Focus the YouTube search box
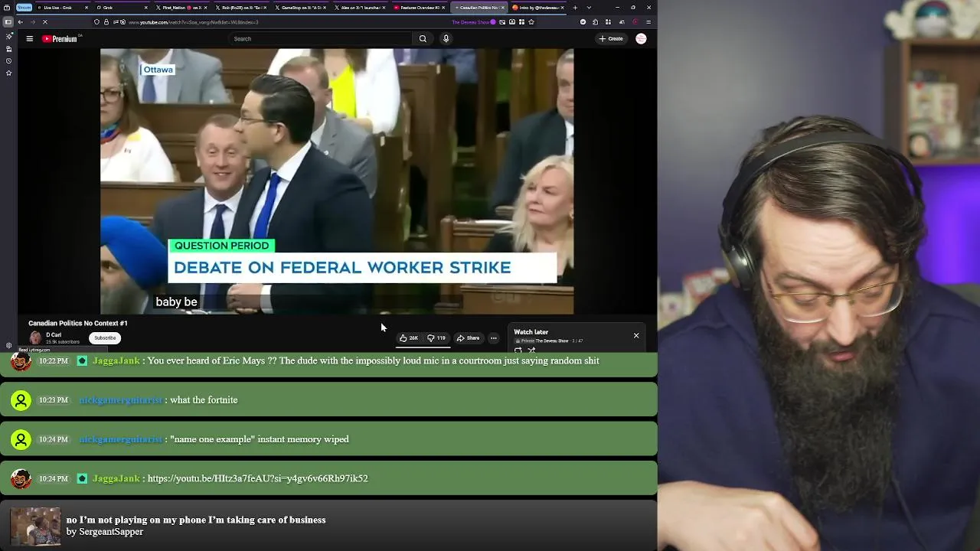 [320, 38]
